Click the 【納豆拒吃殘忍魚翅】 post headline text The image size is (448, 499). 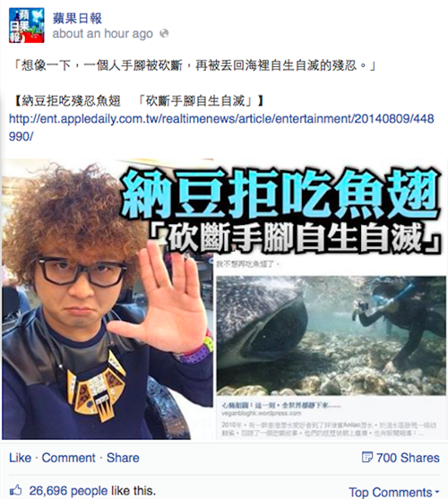point(140,101)
